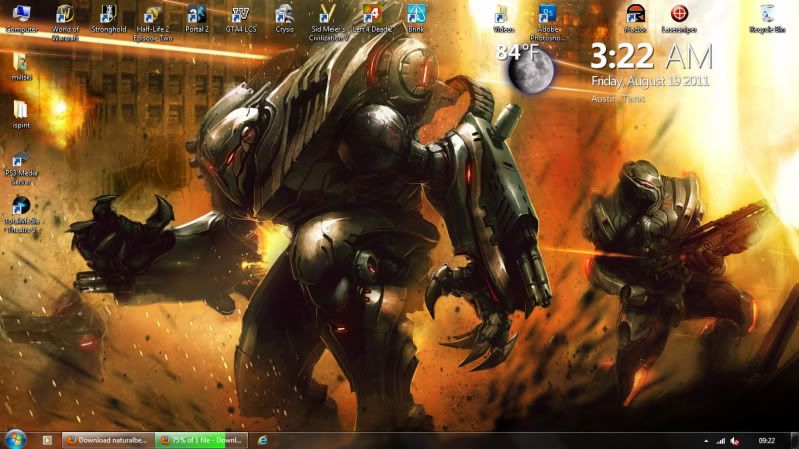The image size is (799, 449).
Task: Launch Half-Life 2 Episode Two shortcut
Action: pos(153,22)
